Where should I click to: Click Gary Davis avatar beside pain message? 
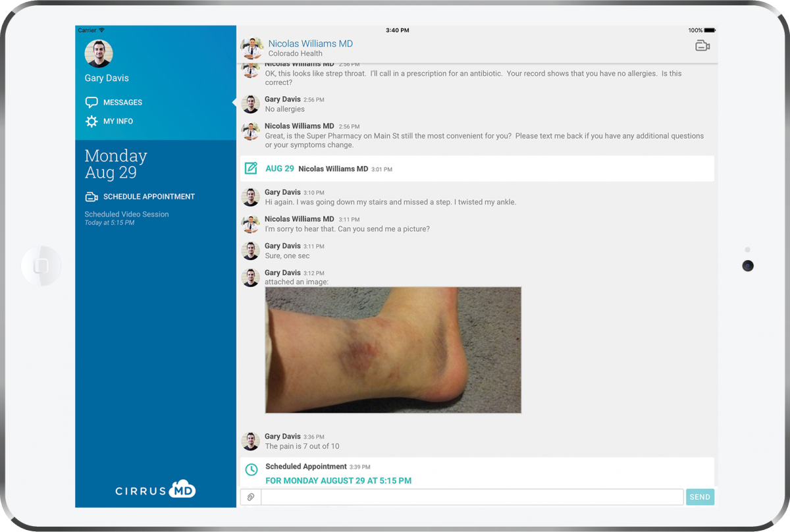click(x=250, y=441)
